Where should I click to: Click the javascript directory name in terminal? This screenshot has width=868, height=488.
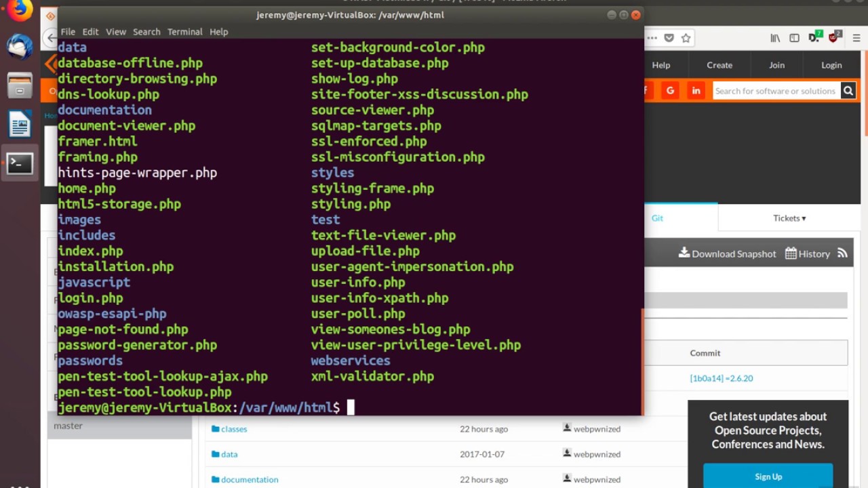click(94, 282)
